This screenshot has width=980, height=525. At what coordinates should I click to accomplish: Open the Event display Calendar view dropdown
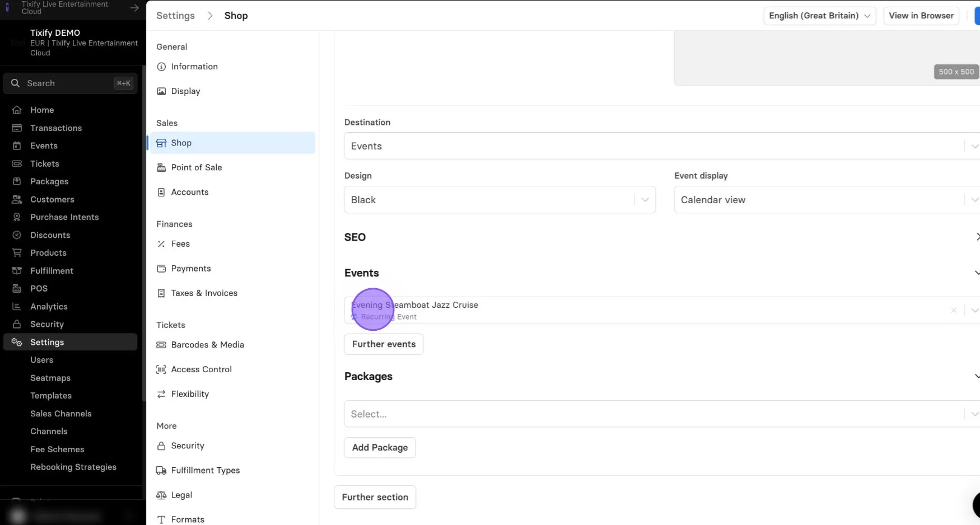point(827,200)
